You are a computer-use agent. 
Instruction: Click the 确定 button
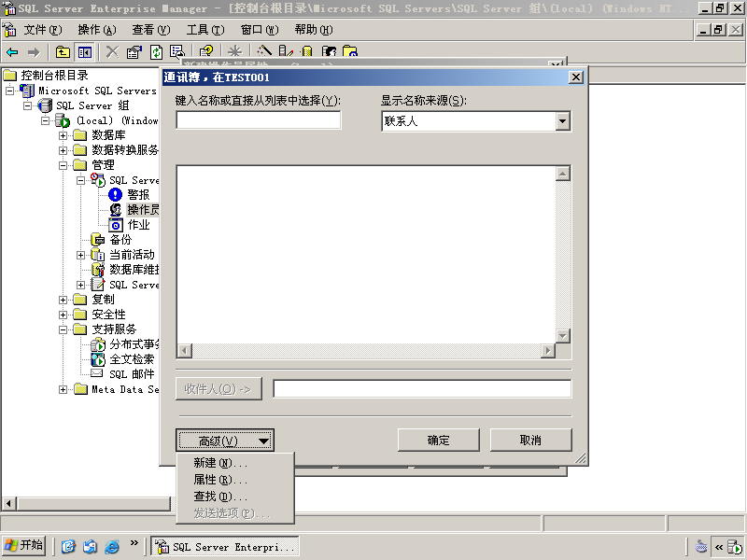pyautogui.click(x=438, y=440)
